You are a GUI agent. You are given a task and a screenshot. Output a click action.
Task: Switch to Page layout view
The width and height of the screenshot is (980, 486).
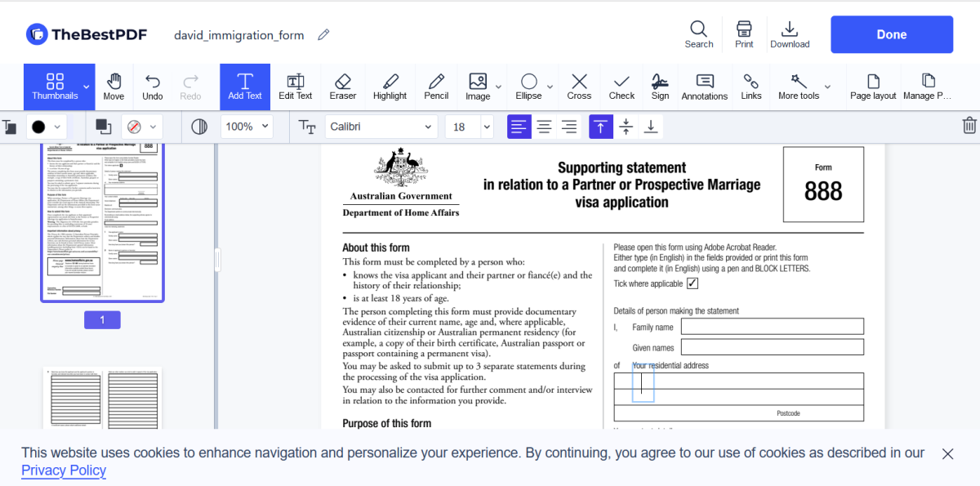point(872,86)
